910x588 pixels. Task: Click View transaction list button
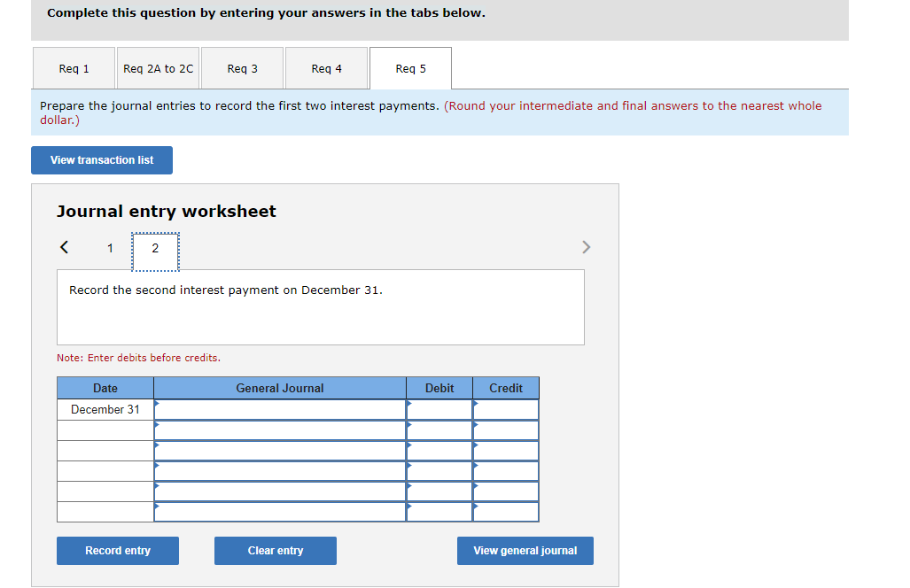[102, 160]
